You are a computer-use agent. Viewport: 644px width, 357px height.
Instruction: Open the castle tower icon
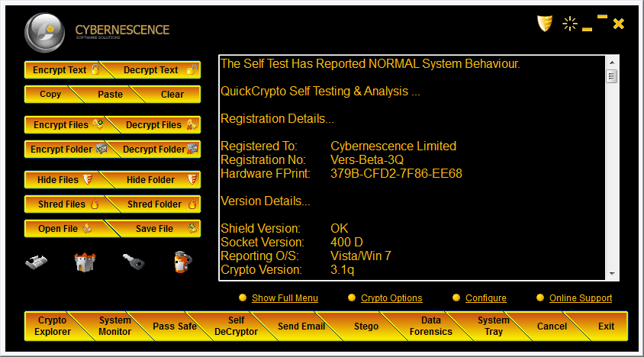coord(85,262)
